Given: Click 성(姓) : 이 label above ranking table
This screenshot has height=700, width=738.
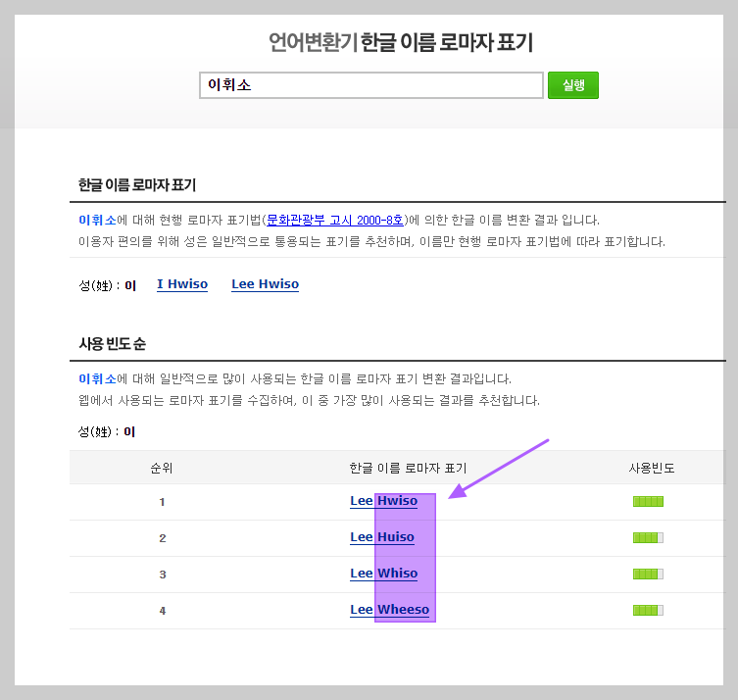Looking at the screenshot, I should click(x=107, y=431).
